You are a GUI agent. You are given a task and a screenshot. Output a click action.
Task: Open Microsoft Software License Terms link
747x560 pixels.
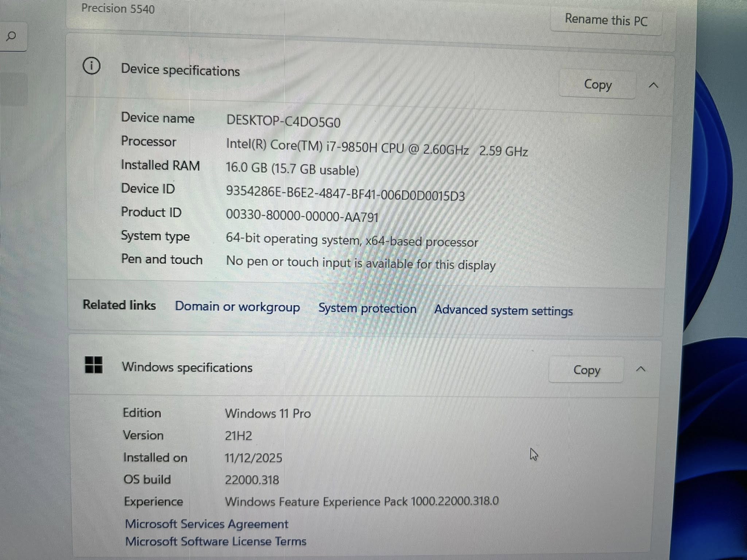click(x=216, y=541)
